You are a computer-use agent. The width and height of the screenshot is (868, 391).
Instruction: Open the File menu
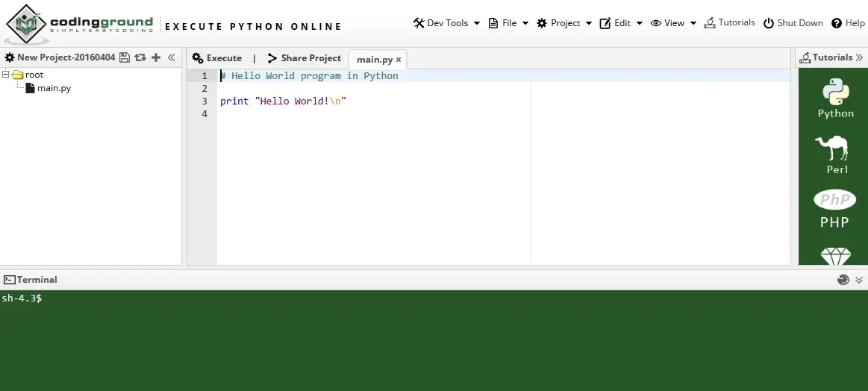click(509, 23)
